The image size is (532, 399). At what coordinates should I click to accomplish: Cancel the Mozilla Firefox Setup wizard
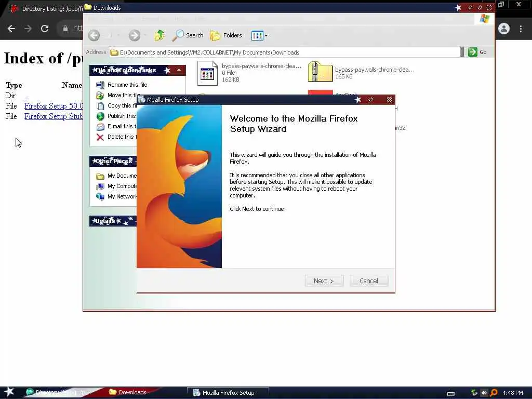[368, 281]
